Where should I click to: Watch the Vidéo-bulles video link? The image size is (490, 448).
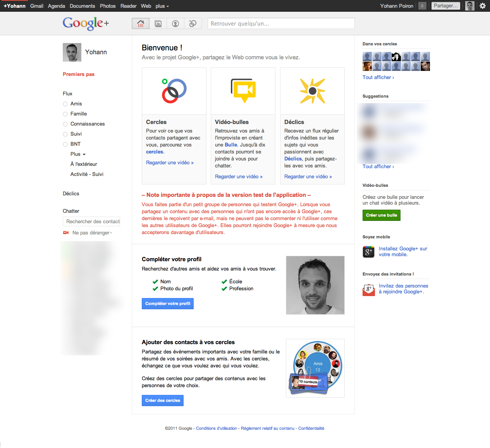(239, 177)
